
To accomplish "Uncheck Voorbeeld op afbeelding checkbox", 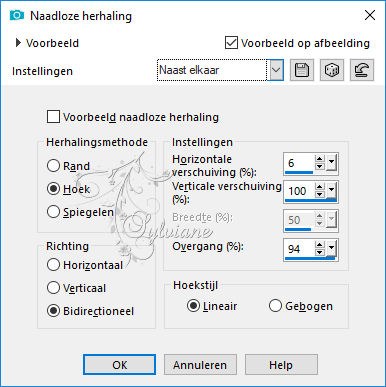I will tap(231, 43).
